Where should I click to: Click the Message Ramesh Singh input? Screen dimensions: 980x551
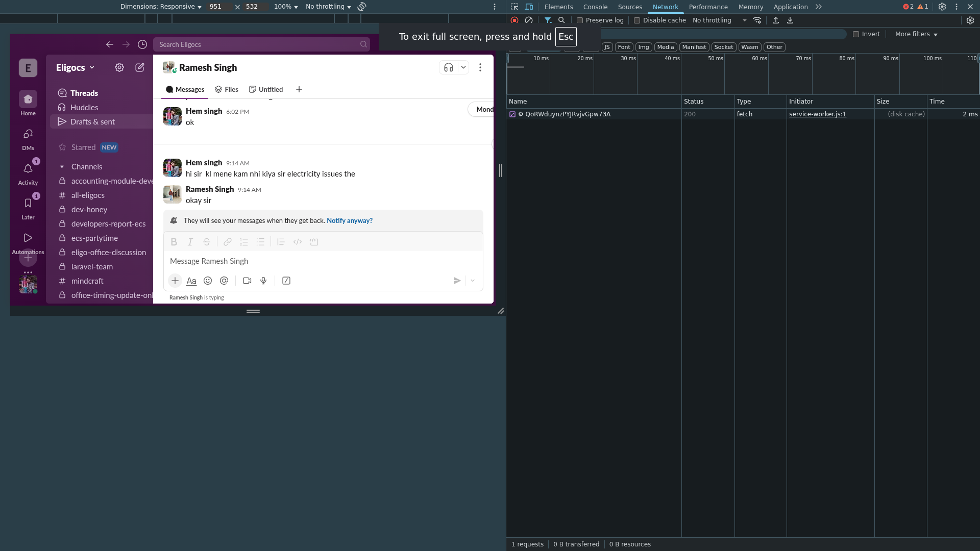tap(323, 261)
